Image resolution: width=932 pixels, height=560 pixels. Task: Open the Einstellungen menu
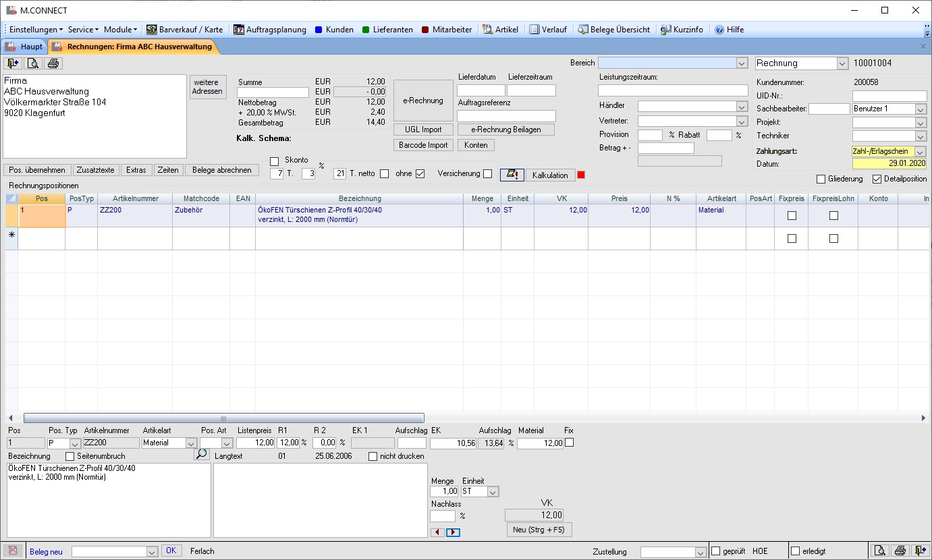point(36,30)
